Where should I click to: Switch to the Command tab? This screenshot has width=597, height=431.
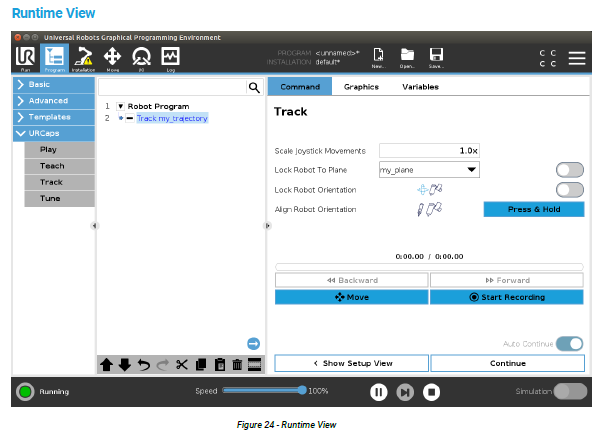[300, 87]
